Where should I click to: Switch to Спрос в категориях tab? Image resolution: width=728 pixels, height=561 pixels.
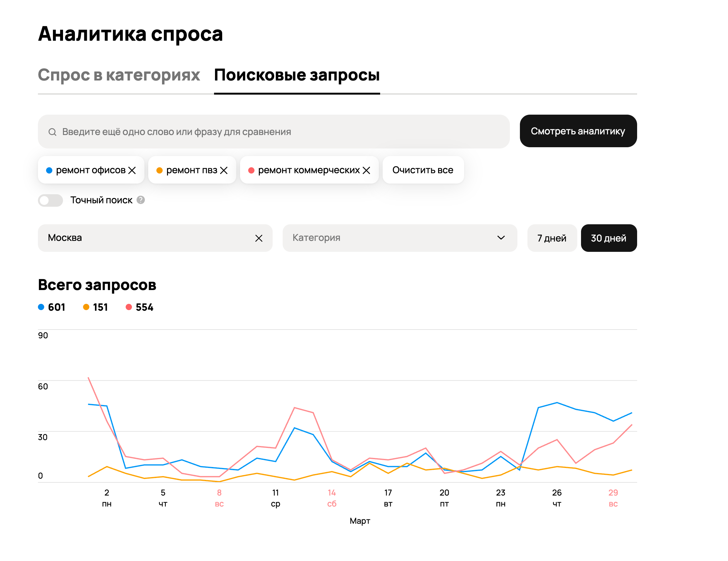pyautogui.click(x=119, y=75)
